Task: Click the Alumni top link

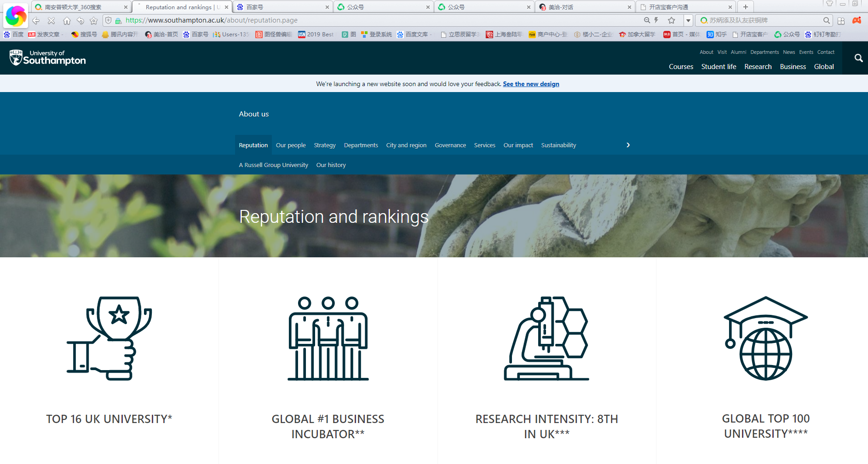Action: [738, 52]
